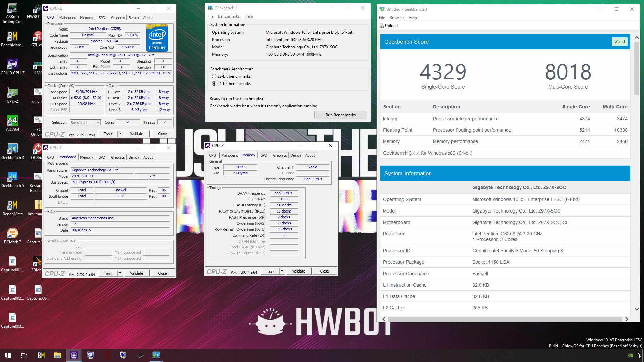The height and width of the screenshot is (362, 644).
Task: Click the DRAM Frequency value field
Action: click(x=284, y=193)
